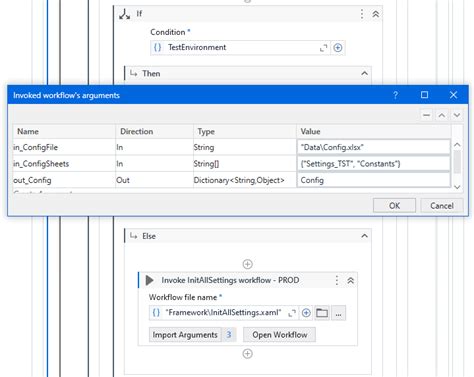Screen dimensions: 474x377
Task: Cancel the arguments dialog
Action: 442,206
